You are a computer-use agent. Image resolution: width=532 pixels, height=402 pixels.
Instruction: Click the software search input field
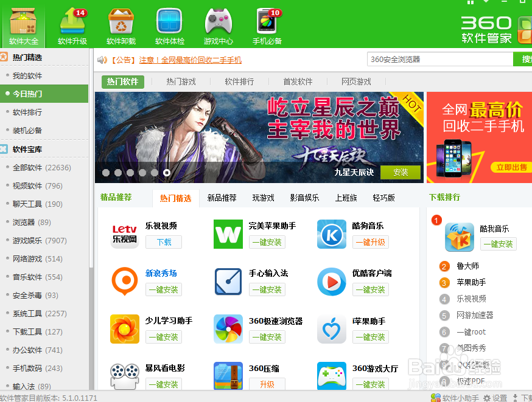tap(440, 59)
